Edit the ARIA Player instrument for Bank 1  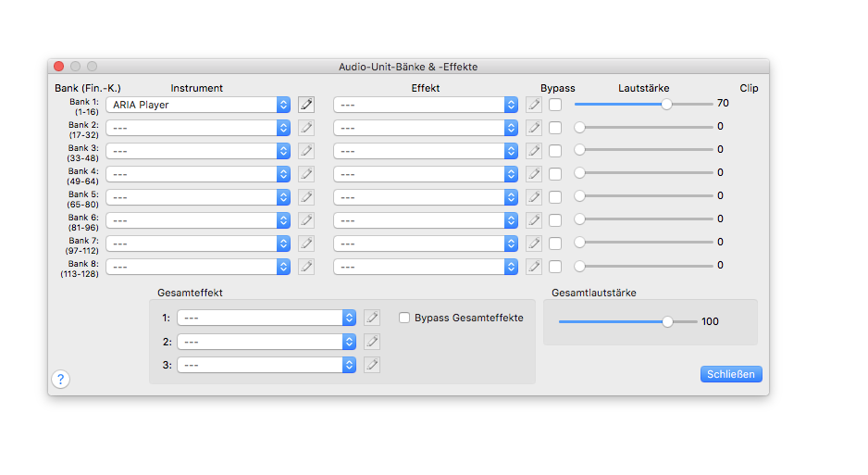306,105
